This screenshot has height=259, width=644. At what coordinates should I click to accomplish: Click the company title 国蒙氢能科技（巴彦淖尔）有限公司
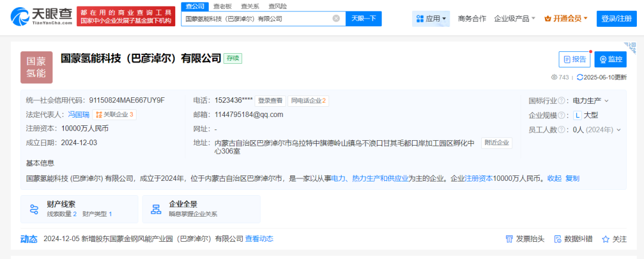click(141, 58)
